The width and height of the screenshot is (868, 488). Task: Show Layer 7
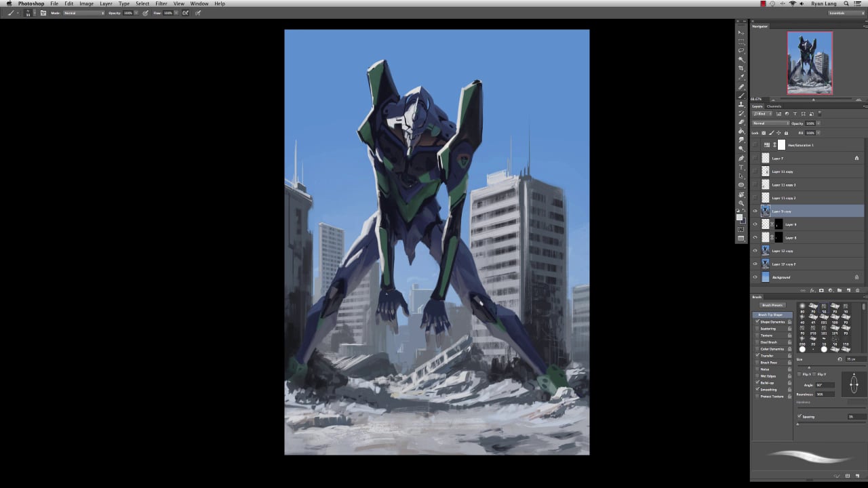click(x=755, y=158)
